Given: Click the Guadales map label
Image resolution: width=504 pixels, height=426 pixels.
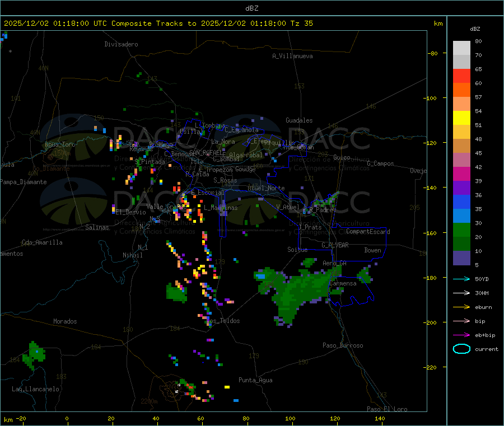Looking at the screenshot, I should tap(299, 120).
